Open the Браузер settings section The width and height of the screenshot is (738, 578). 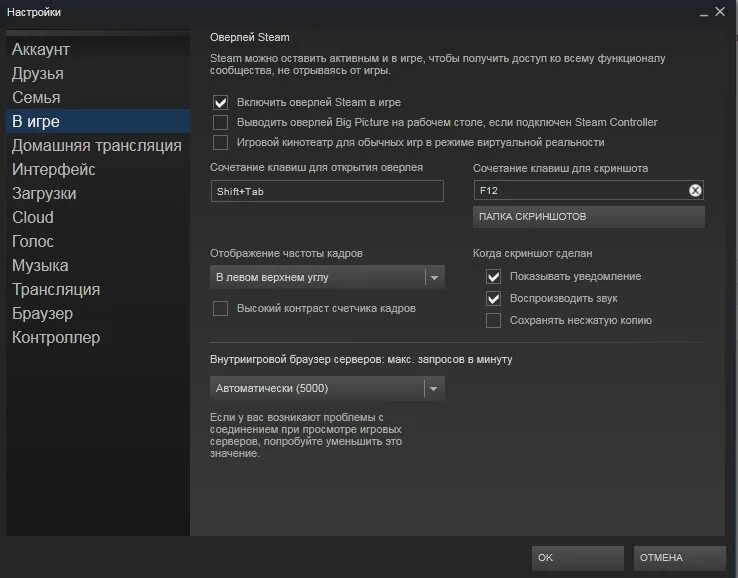point(98,313)
